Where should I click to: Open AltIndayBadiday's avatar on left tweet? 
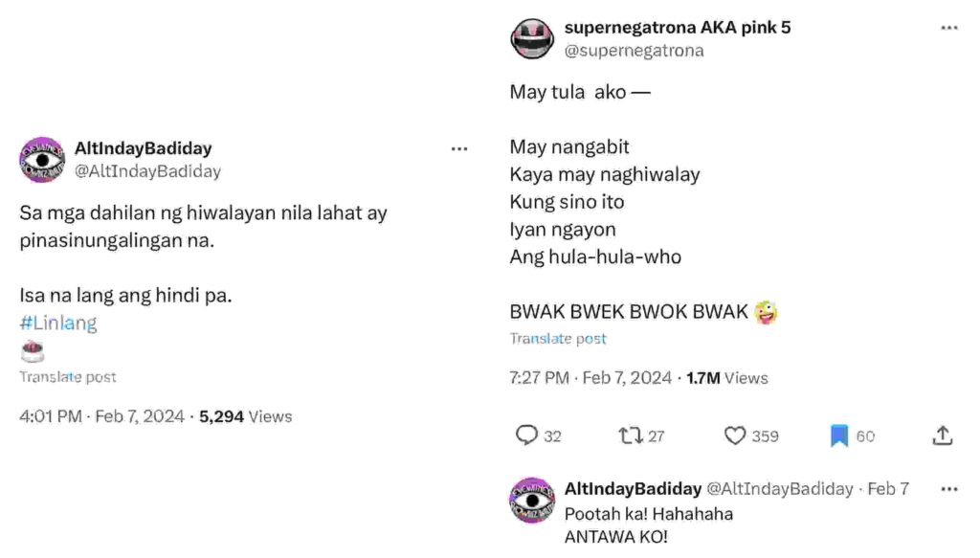pyautogui.click(x=42, y=159)
